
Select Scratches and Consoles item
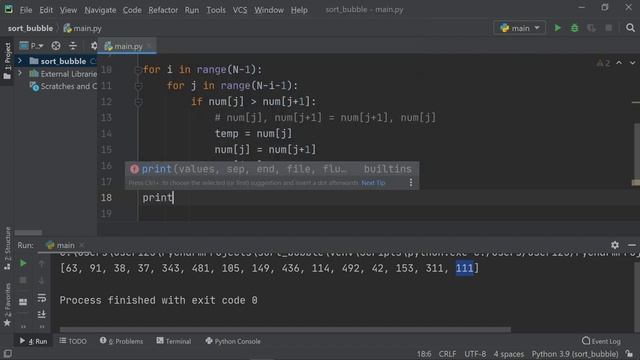pyautogui.click(x=63, y=86)
